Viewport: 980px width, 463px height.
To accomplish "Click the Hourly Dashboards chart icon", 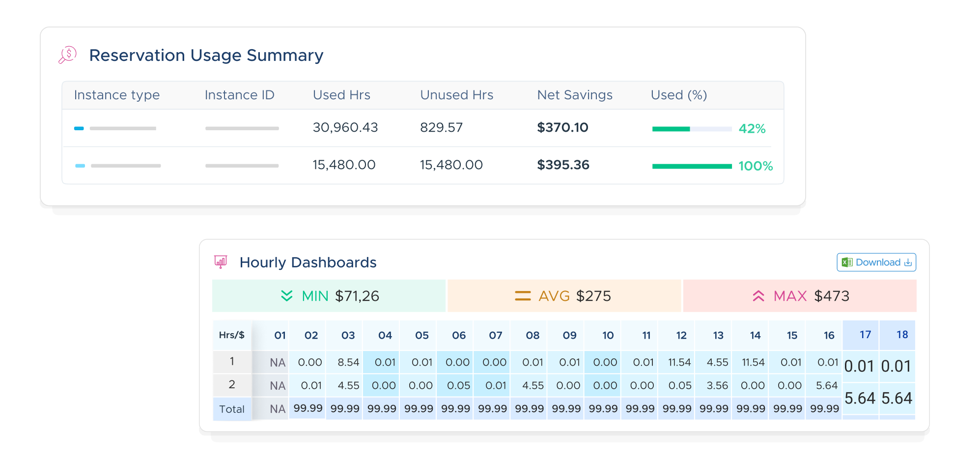I will 221,262.
